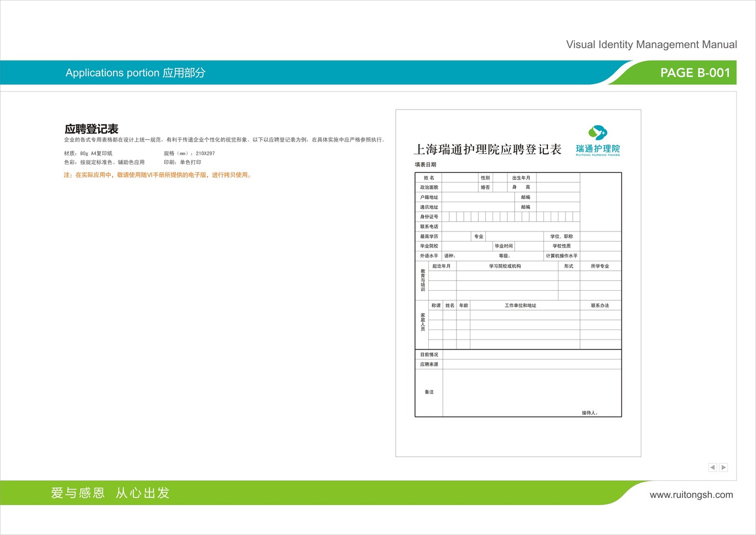Image resolution: width=756 pixels, height=535 pixels.
Task: Click the 通讯地址 label
Action: [x=429, y=207]
